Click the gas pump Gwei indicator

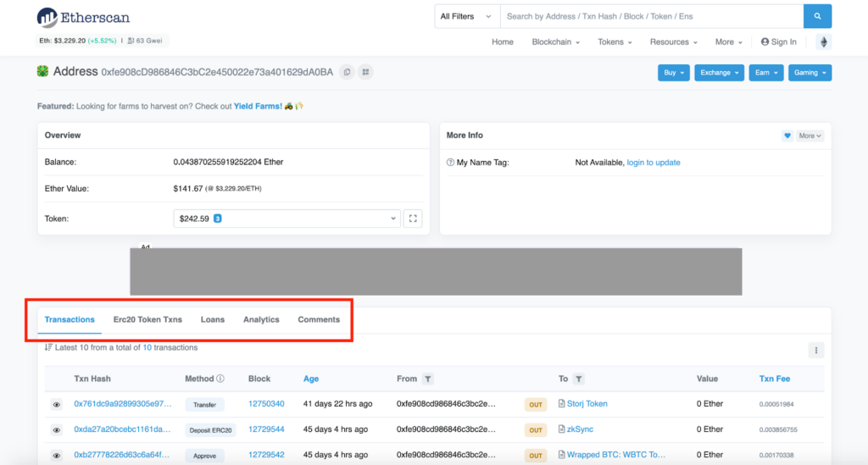145,41
